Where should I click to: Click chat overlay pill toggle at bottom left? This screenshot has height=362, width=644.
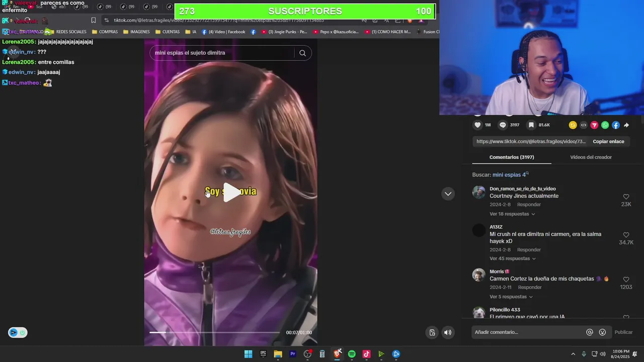18,332
